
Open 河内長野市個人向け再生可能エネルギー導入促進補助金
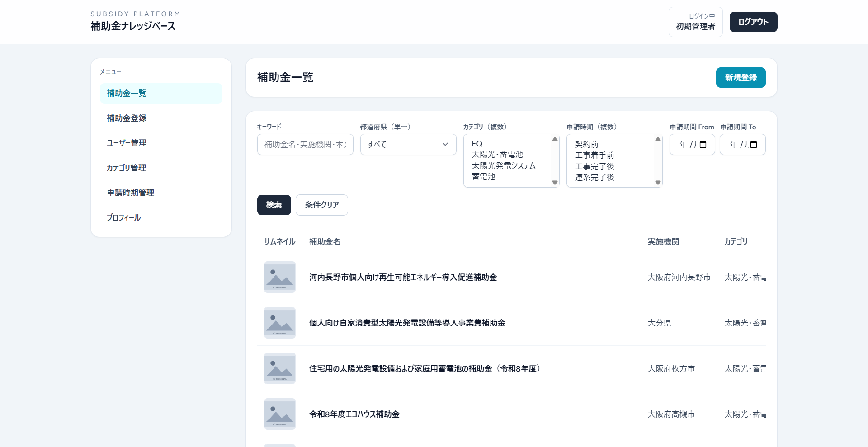pyautogui.click(x=403, y=277)
